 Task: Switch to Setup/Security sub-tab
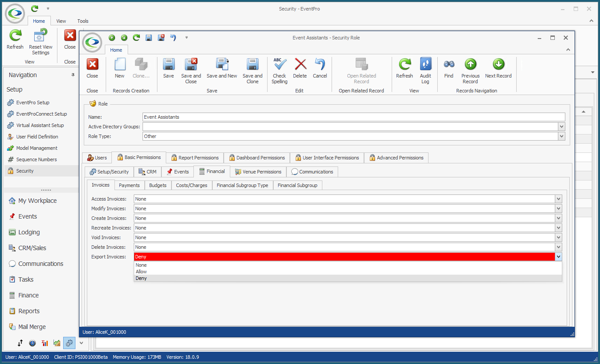coord(109,172)
